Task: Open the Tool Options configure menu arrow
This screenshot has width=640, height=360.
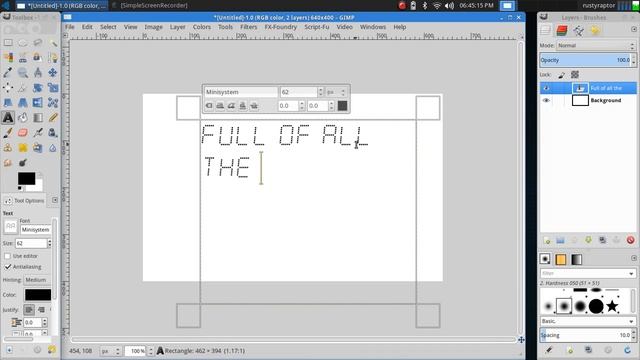Action: [x=55, y=200]
